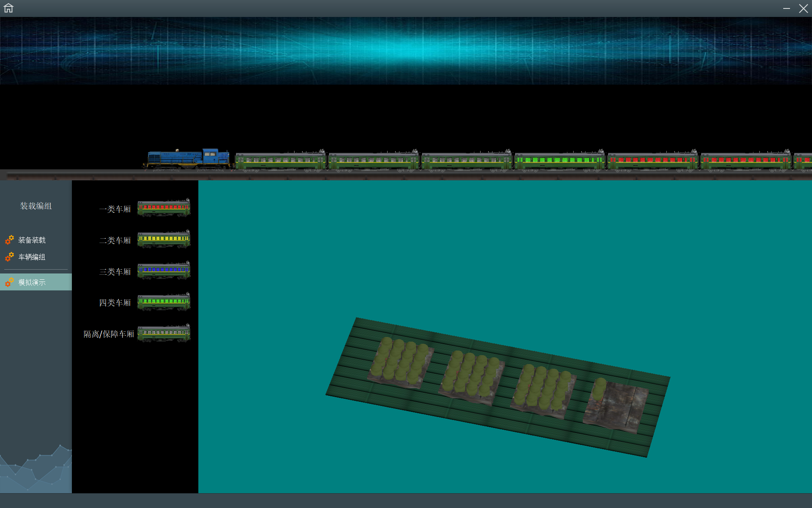Click the 一类车厢 label
The image size is (812, 508).
pos(115,209)
